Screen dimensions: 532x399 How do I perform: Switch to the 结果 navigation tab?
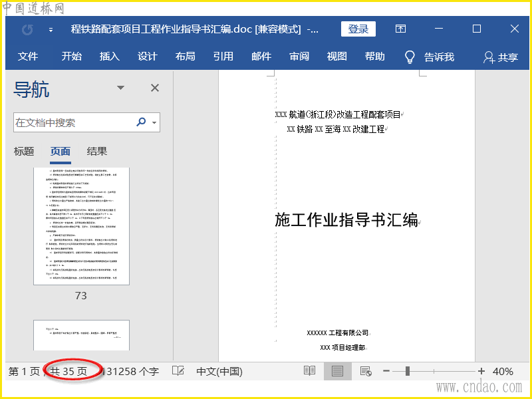click(x=97, y=152)
